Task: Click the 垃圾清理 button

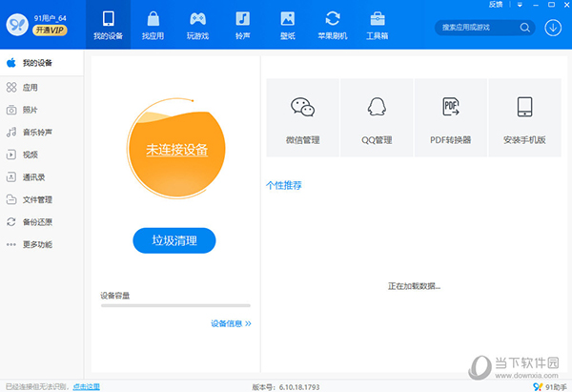Action: [174, 240]
